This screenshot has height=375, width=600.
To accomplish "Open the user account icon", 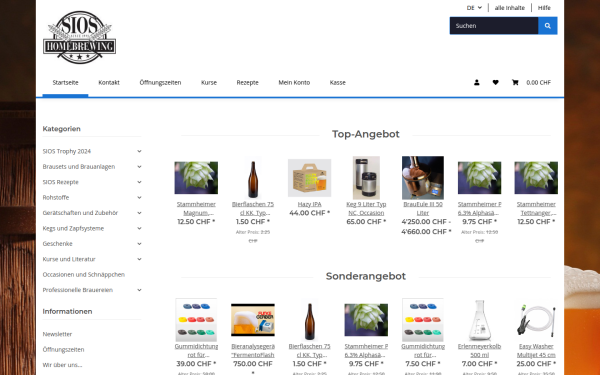I will tap(476, 82).
